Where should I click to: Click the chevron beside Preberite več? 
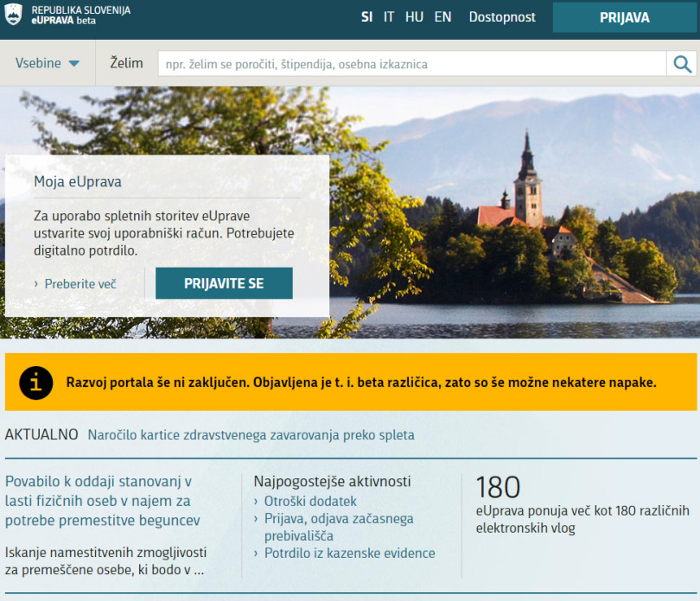[36, 283]
